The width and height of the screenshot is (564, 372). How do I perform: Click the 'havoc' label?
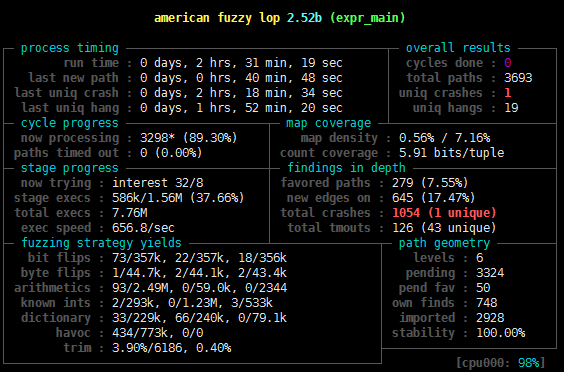point(73,333)
